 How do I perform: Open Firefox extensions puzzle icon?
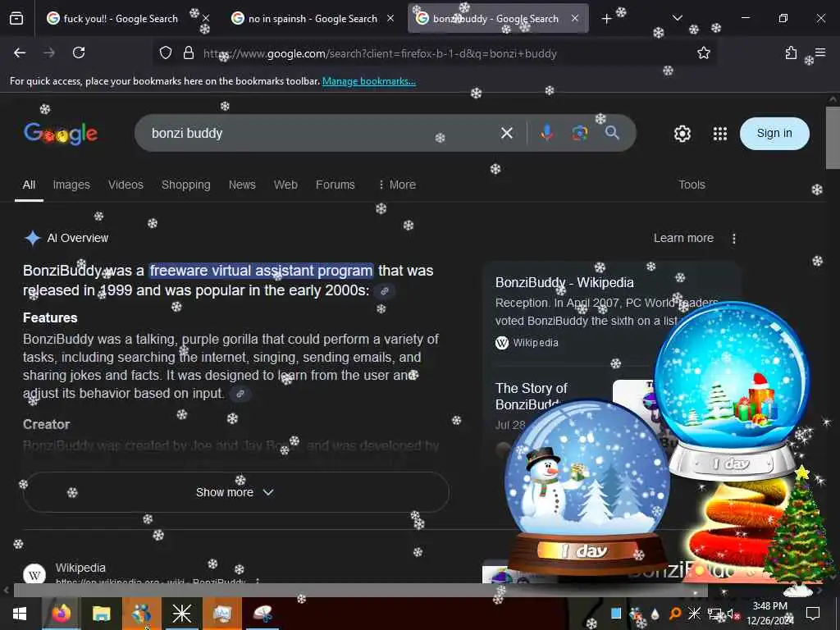point(791,52)
